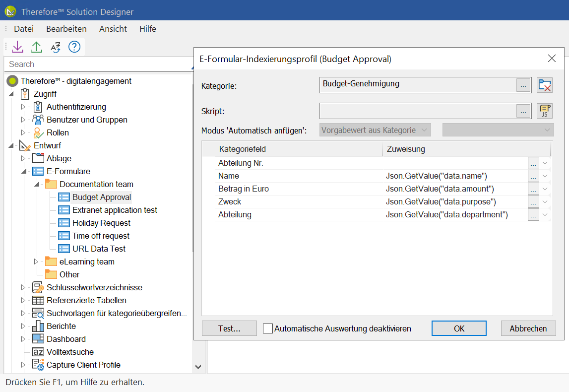
Task: Click the Benutzer und Gruppen people icon
Action: pyautogui.click(x=38, y=120)
